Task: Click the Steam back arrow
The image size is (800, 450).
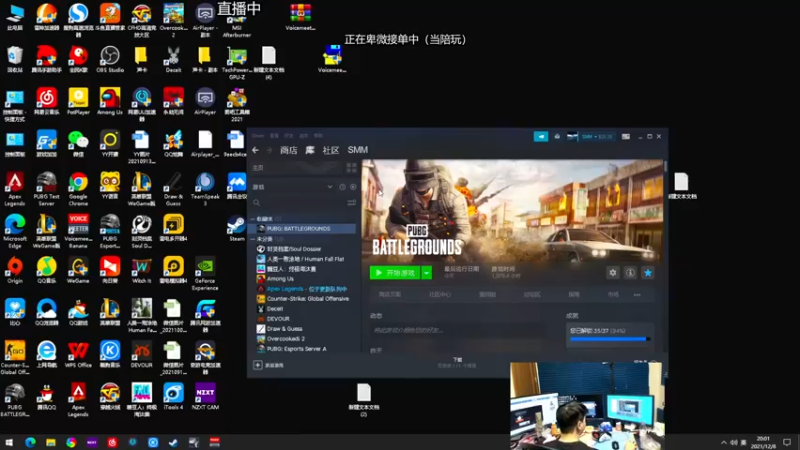Action: 256,150
